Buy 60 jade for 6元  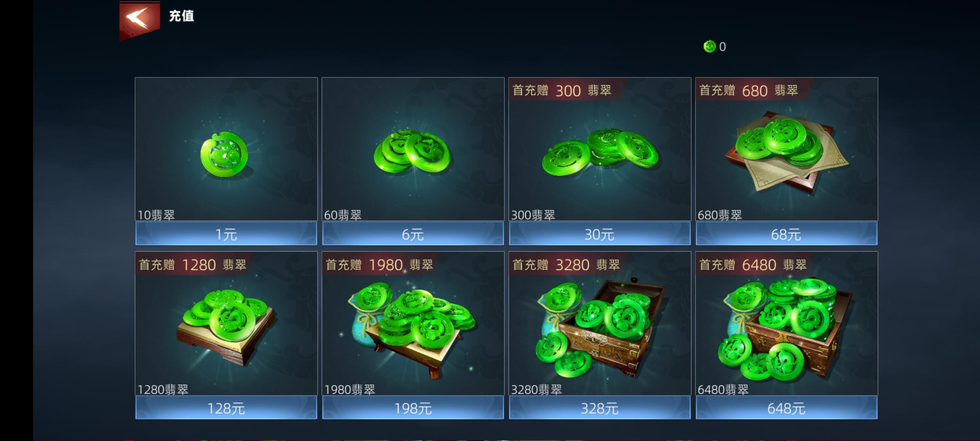point(413,234)
